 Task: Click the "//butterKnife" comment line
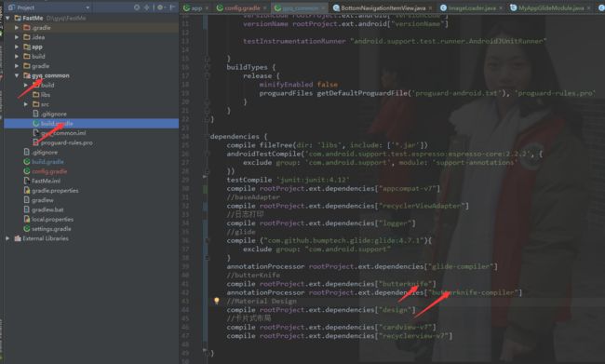pyautogui.click(x=253, y=275)
